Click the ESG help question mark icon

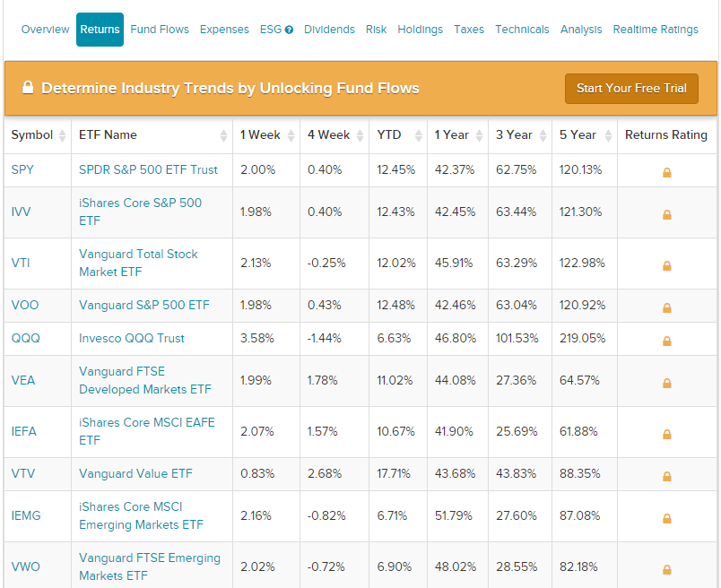pos(289,30)
